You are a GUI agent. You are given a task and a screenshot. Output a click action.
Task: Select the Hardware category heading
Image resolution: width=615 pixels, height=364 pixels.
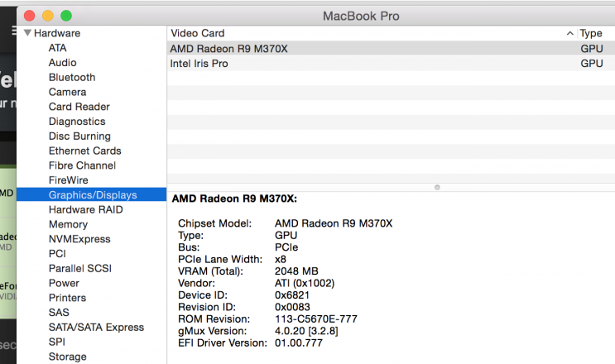click(x=57, y=33)
